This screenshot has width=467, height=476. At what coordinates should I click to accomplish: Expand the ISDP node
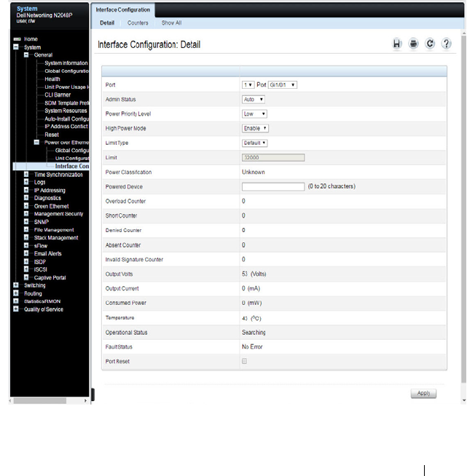pyautogui.click(x=26, y=262)
